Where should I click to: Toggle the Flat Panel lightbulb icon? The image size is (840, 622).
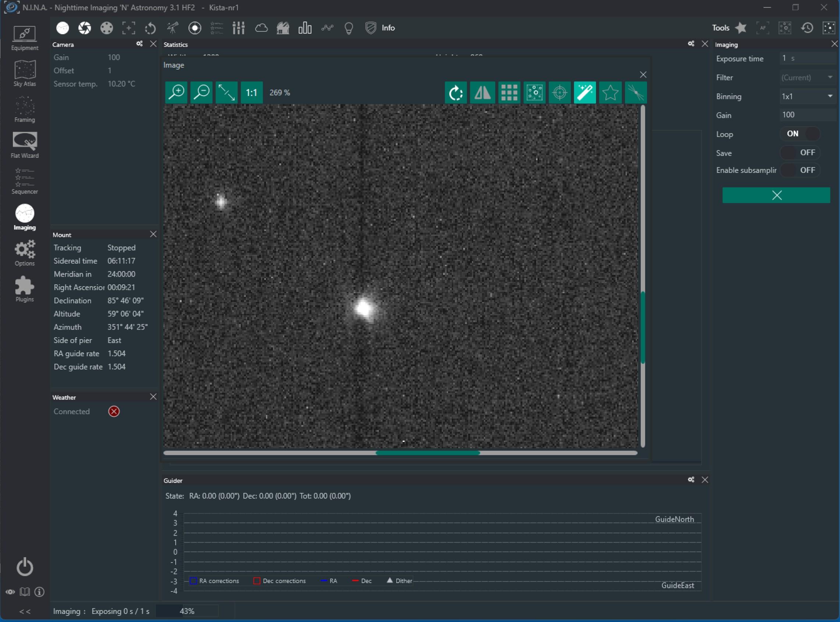(349, 28)
